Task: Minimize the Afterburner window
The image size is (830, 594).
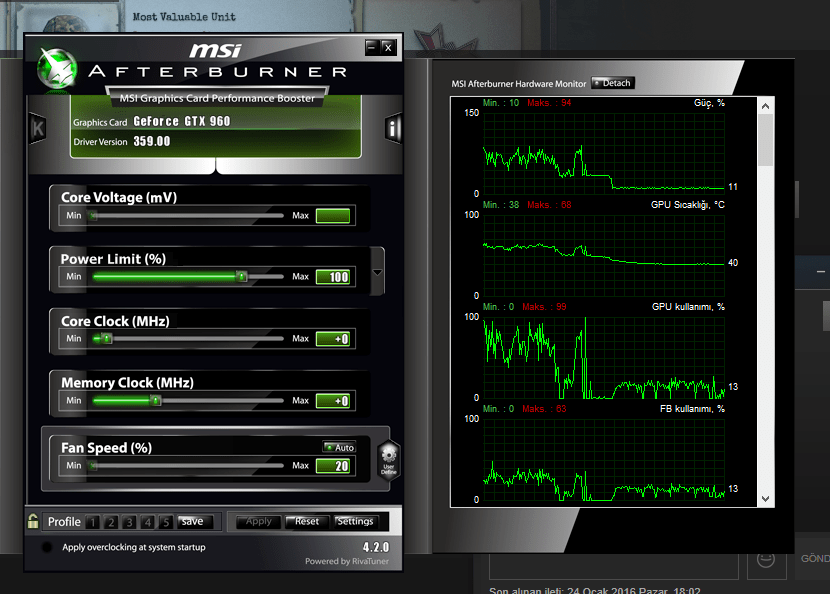Action: click(372, 48)
